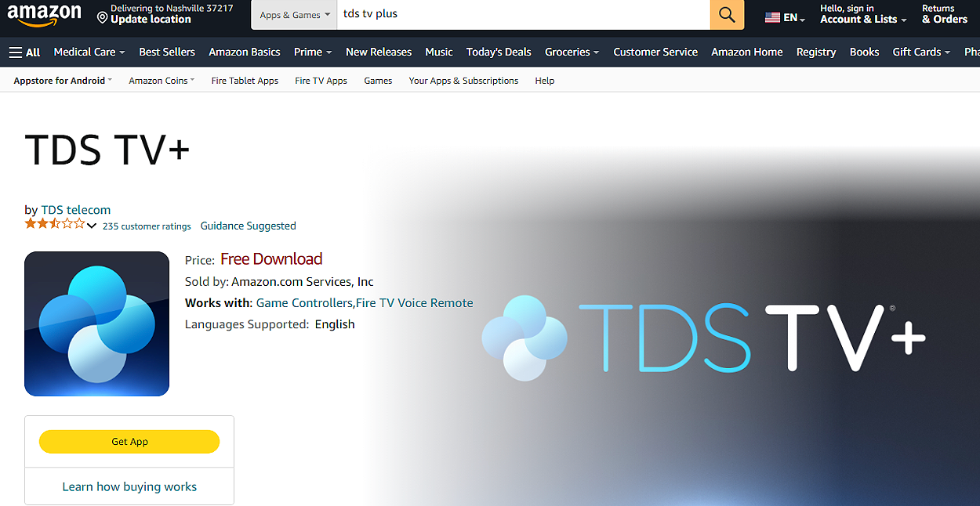
Task: View 235 customer ratings
Action: [147, 226]
